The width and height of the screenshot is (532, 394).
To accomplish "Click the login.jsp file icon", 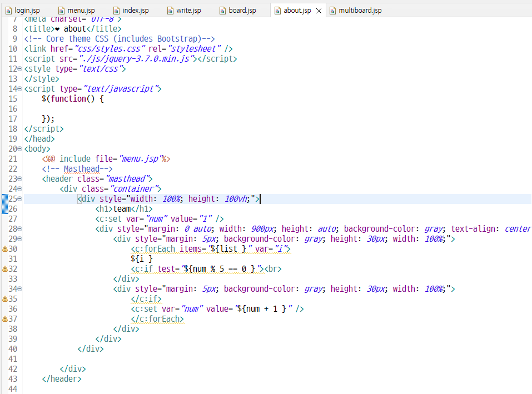I will (x=8, y=11).
